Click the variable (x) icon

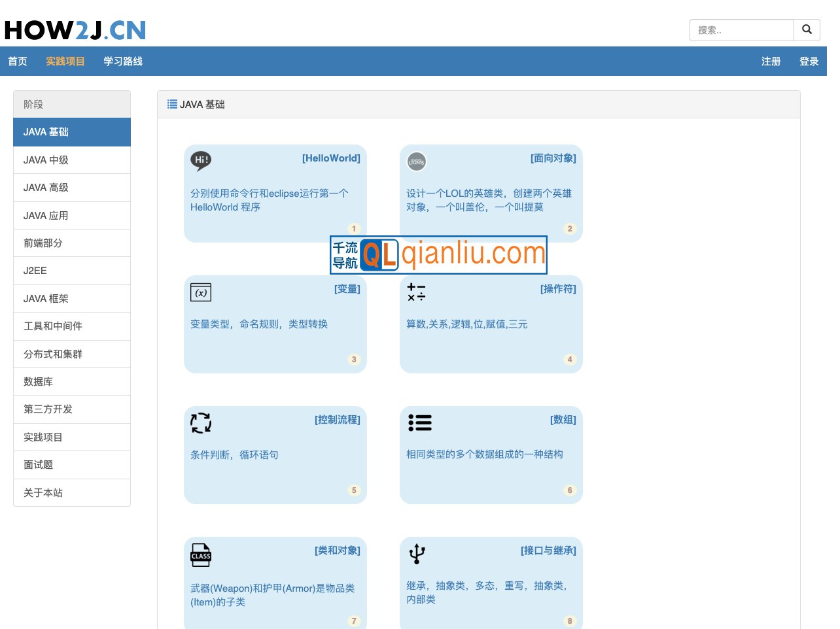tap(201, 292)
